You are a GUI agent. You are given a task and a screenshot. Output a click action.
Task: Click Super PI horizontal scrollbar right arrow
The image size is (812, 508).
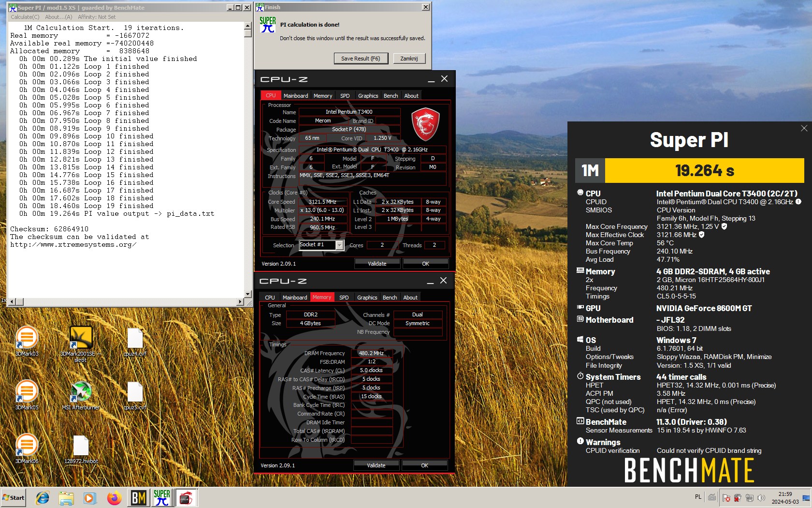click(240, 302)
